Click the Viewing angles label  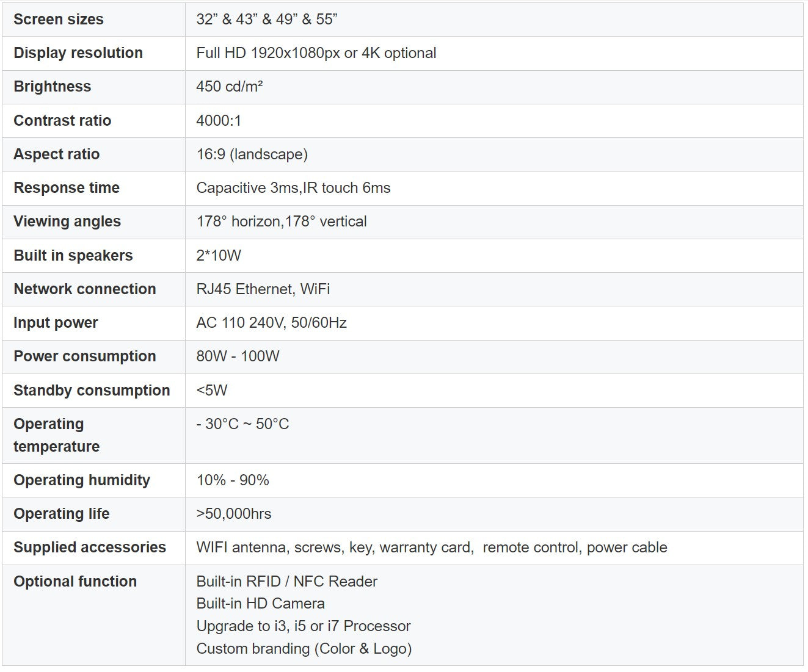67,222
